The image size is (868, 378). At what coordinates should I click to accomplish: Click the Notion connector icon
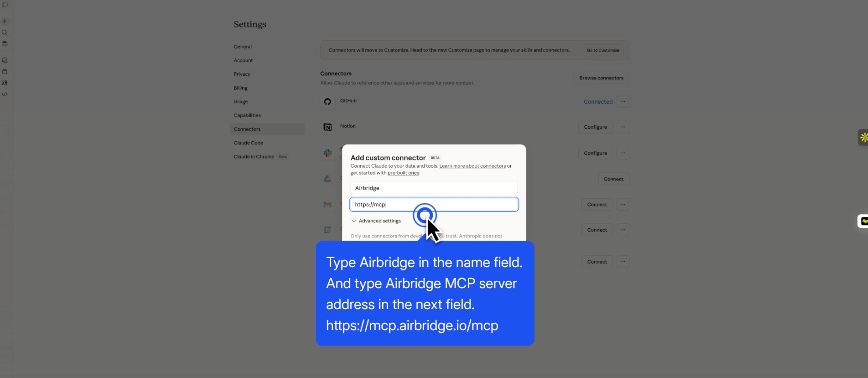tap(327, 127)
